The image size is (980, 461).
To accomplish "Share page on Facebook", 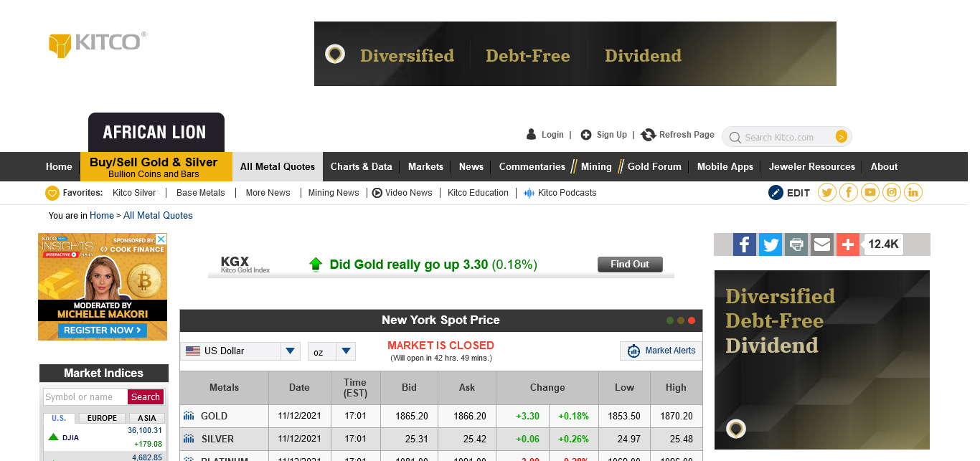I will click(x=745, y=244).
